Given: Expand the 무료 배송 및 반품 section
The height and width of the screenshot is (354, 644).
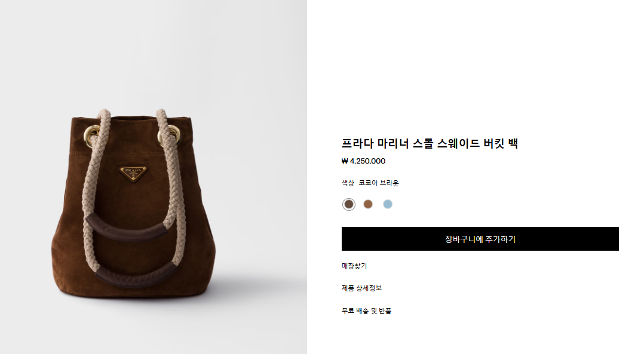Looking at the screenshot, I should (x=366, y=311).
